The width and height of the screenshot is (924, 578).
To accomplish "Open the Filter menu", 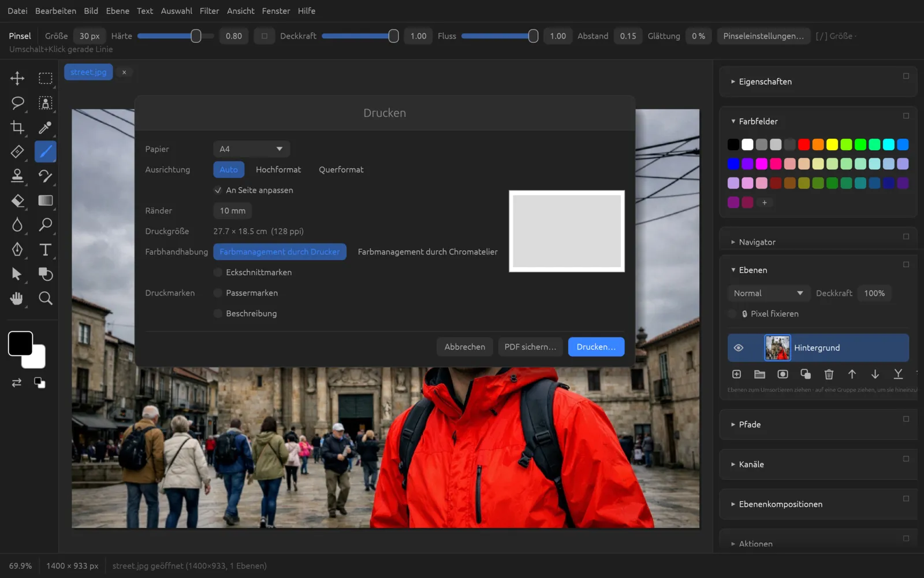I will click(x=209, y=11).
